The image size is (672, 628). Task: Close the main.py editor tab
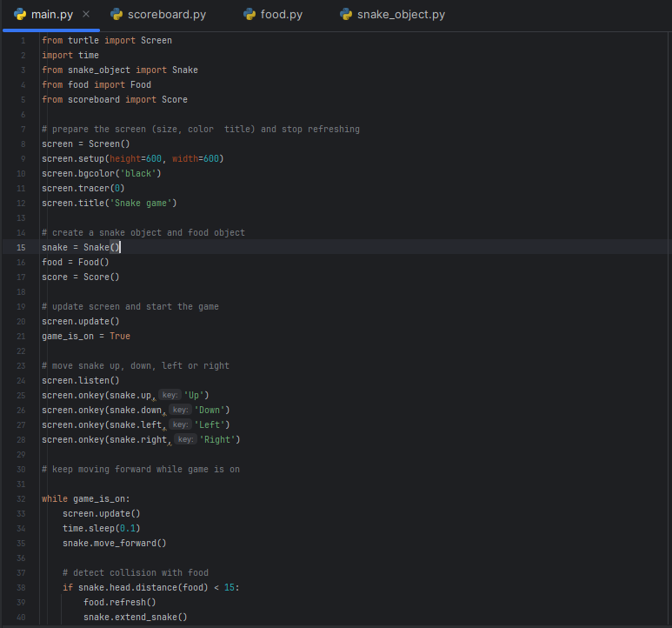[85, 15]
